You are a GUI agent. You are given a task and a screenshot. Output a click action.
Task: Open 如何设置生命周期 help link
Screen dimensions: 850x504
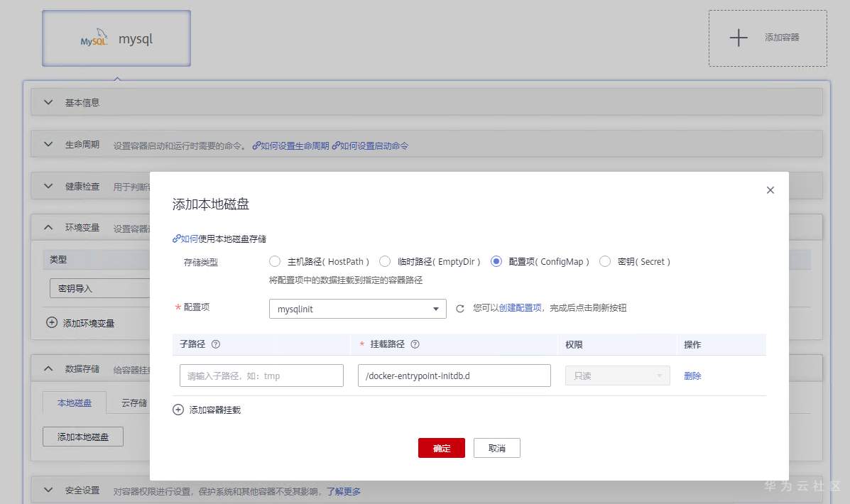click(x=290, y=146)
